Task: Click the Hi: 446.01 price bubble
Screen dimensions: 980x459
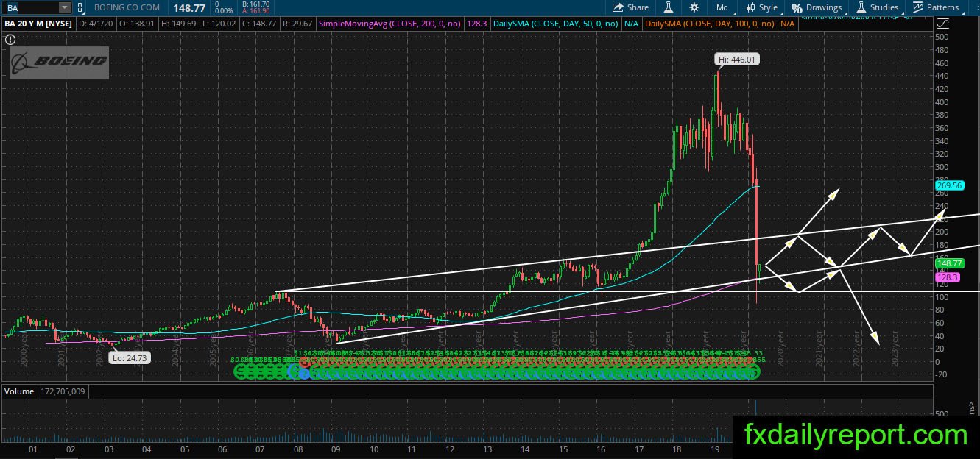Action: point(737,59)
